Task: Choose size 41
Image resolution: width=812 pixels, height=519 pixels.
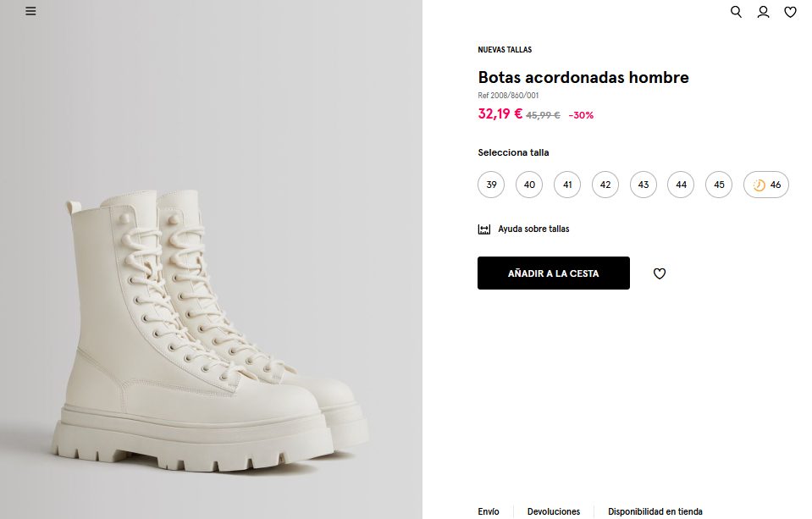Action: click(567, 185)
